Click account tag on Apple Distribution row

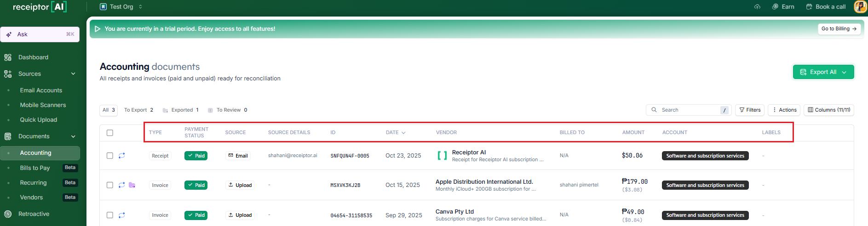705,185
